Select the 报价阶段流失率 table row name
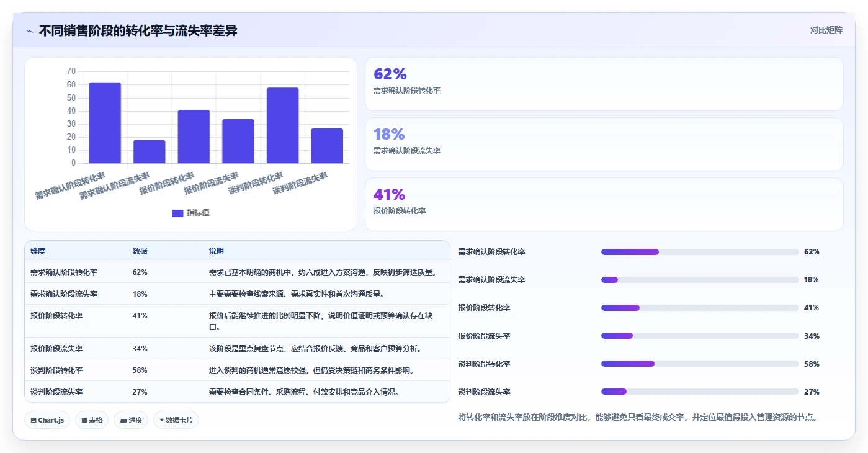Viewport: 868px width, 453px height. 56,349
